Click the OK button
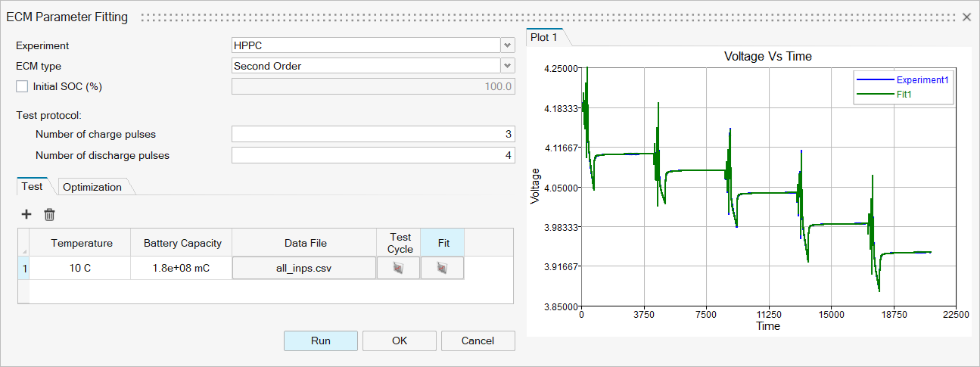Image resolution: width=980 pixels, height=367 pixels. [400, 341]
